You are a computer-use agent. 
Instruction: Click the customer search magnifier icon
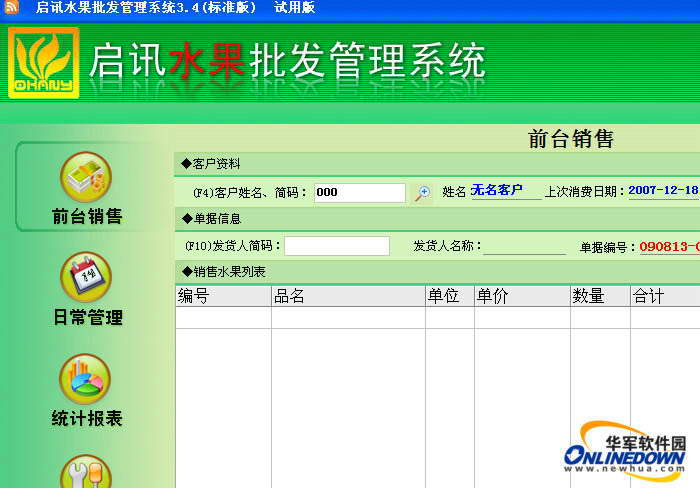422,193
